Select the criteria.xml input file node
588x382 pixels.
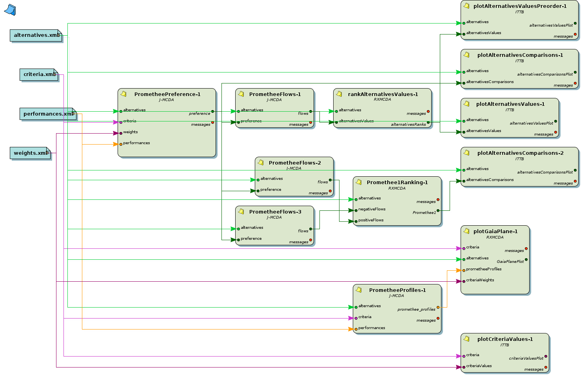(39, 74)
